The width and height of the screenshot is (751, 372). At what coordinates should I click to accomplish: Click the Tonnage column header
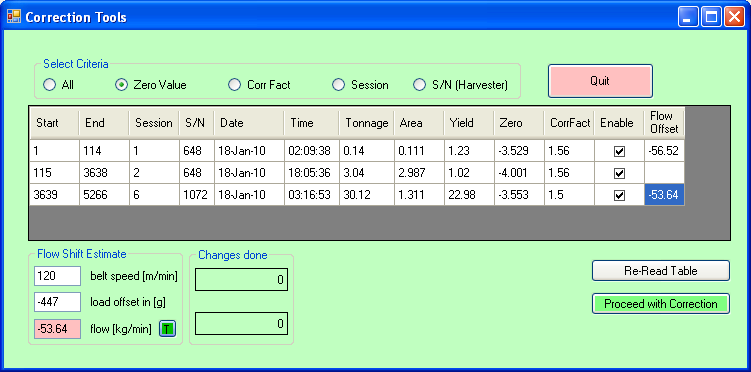tap(367, 123)
